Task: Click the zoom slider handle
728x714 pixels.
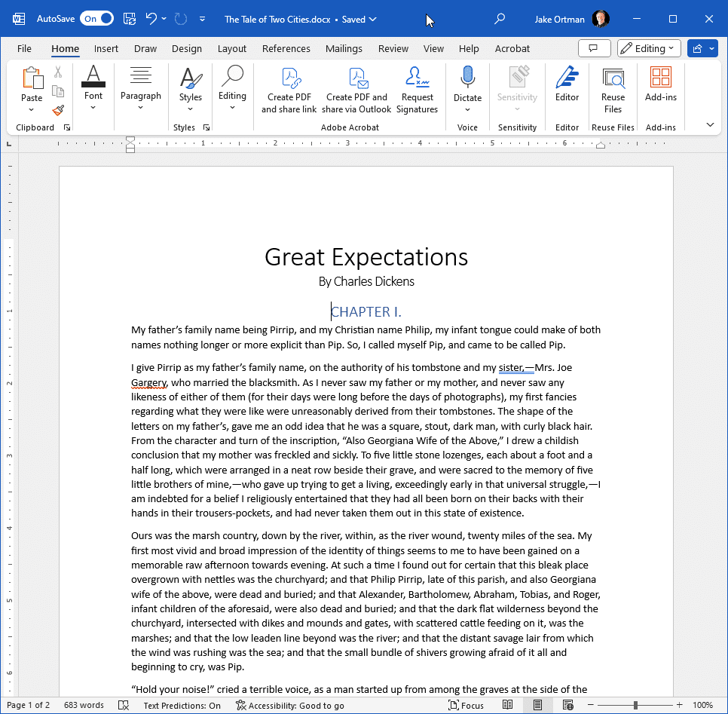Action: (635, 705)
